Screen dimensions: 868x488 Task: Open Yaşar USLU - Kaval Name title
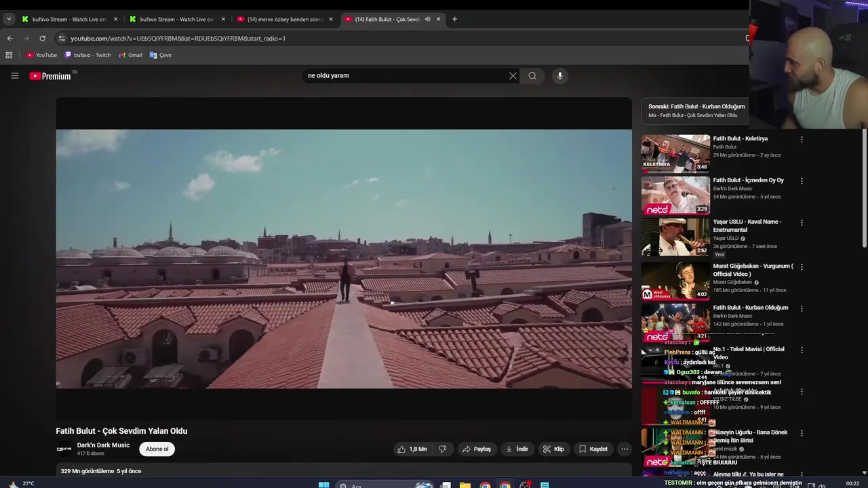tap(747, 226)
